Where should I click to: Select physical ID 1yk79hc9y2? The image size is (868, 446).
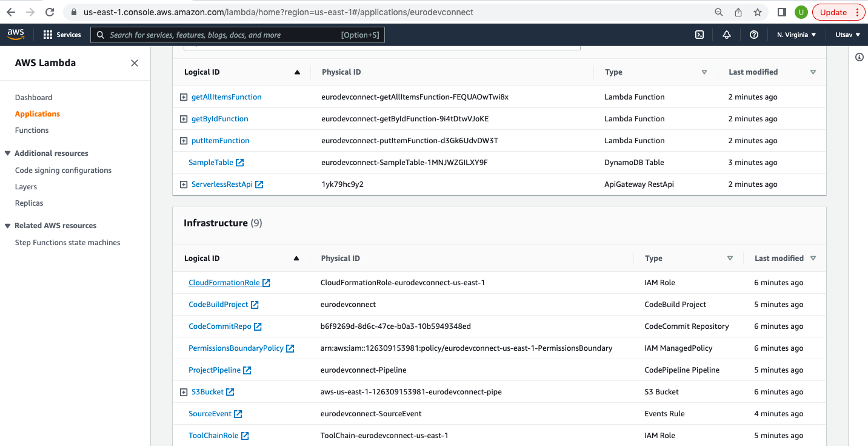tap(342, 184)
